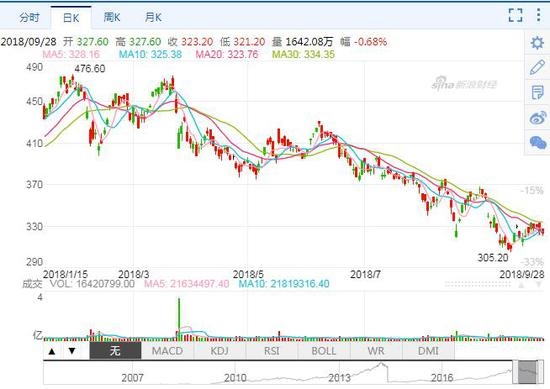Click the MA30: 334.35 legend label
This screenshot has width=550, height=389.
point(303,54)
